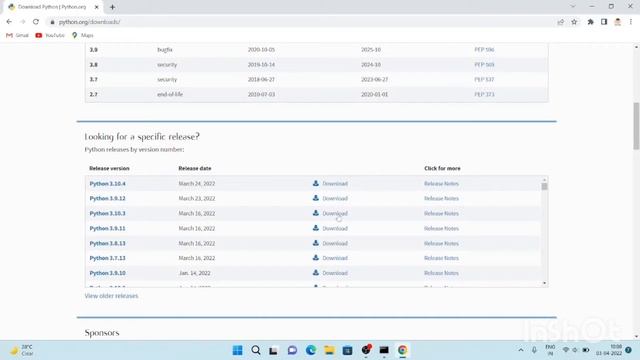The height and width of the screenshot is (360, 640).
Task: Open Release Notes for Python 3.10.4
Action: click(441, 184)
